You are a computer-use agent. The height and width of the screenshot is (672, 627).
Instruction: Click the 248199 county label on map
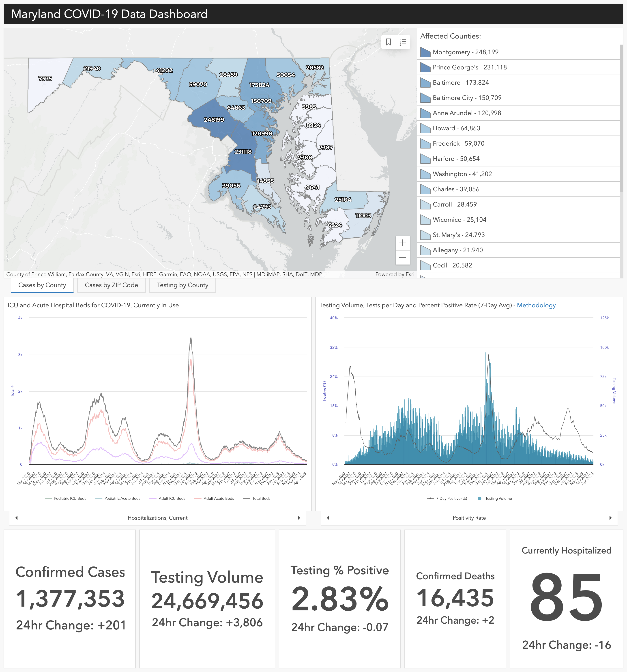(214, 120)
